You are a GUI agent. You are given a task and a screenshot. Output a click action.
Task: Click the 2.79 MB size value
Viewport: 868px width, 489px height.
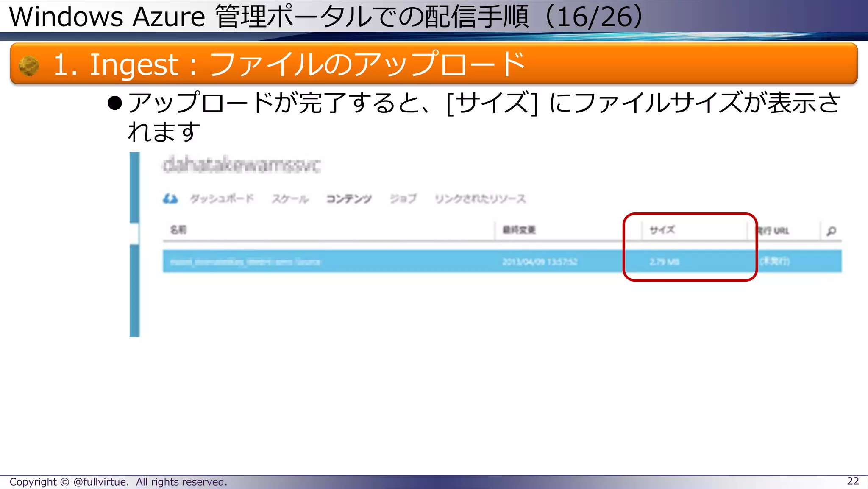(x=664, y=262)
